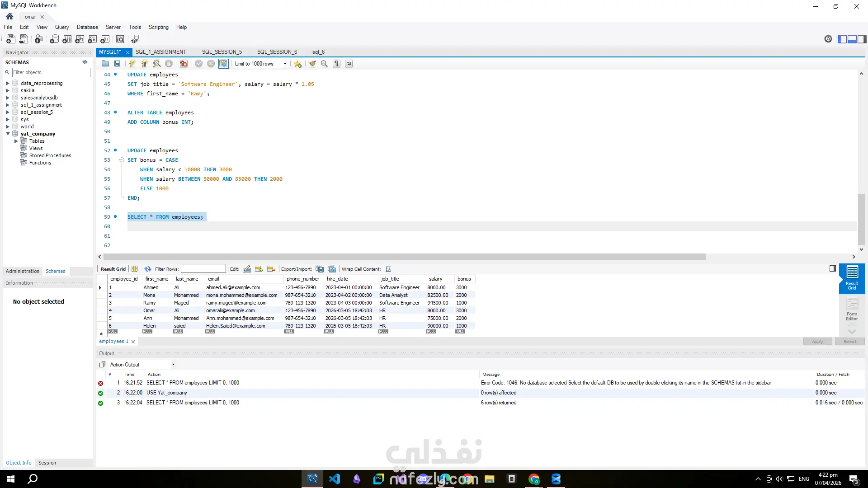This screenshot has height=488, width=868.
Task: Click the Apply button
Action: tap(817, 342)
